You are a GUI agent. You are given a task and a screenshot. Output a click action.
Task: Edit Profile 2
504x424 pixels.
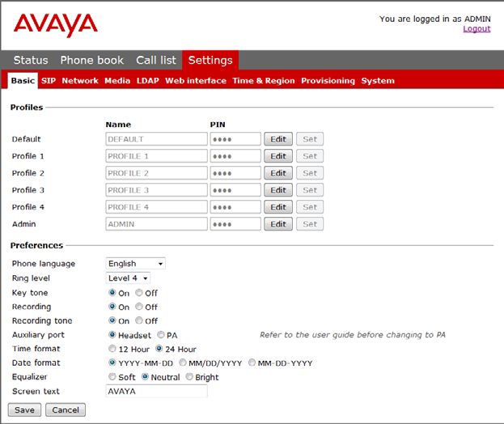[x=278, y=173]
